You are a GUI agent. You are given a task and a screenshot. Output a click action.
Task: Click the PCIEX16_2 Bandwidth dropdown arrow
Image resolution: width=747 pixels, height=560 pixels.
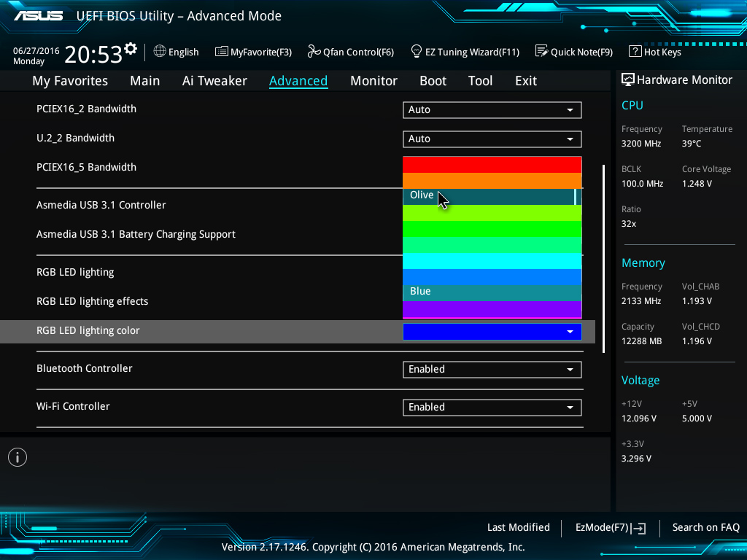tap(570, 110)
